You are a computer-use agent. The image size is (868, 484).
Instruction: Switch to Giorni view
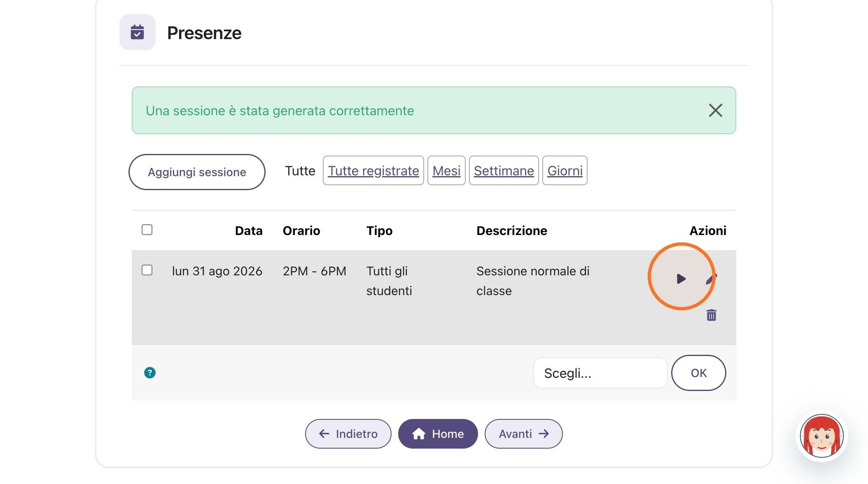pyautogui.click(x=565, y=170)
